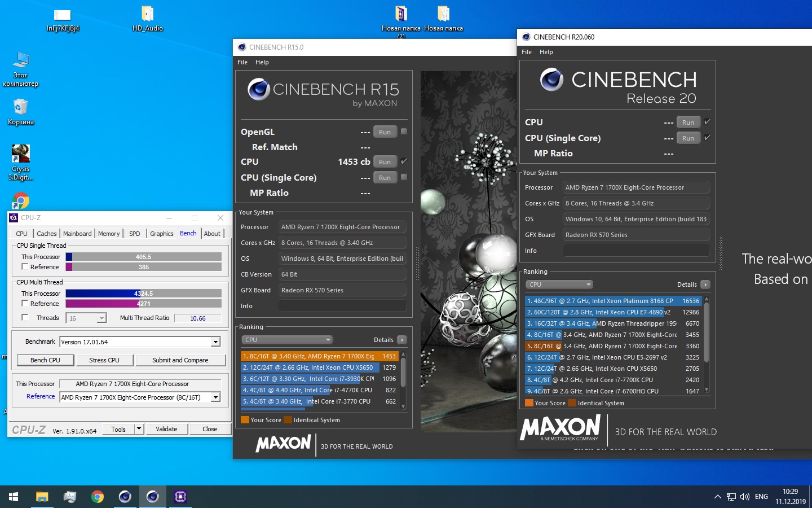Click the CPU-Z title bar icon
This screenshot has height=508, width=812.
14,218
